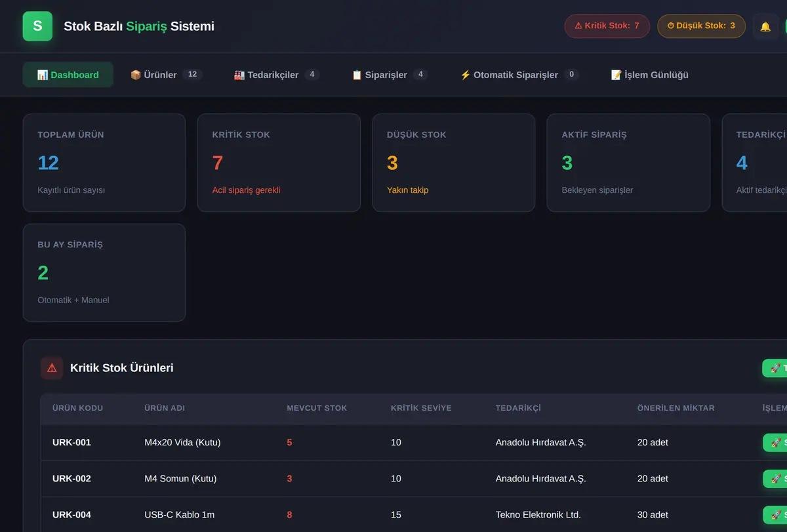Click the order button in the URK-004 row
Image resolution: width=787 pixels, height=532 pixels.
pos(775,515)
